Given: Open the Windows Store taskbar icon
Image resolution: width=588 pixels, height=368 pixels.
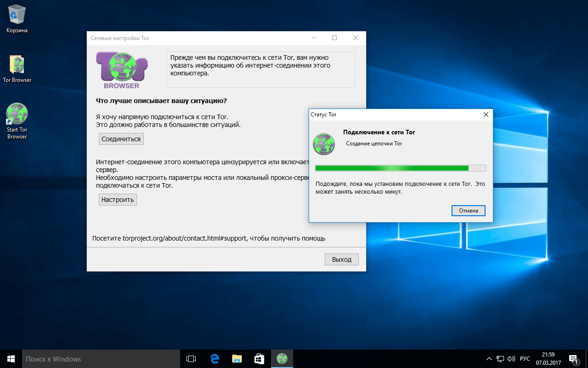Looking at the screenshot, I should [x=259, y=359].
